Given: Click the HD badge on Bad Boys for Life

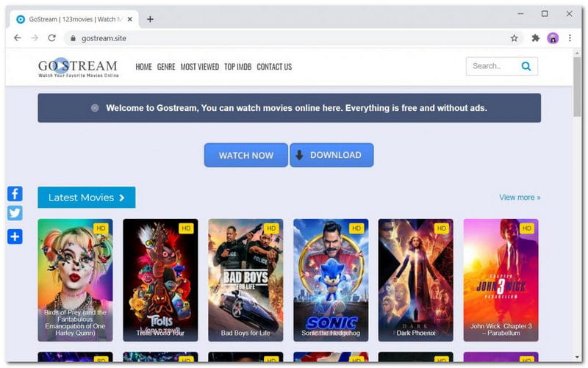Looking at the screenshot, I should (x=271, y=228).
